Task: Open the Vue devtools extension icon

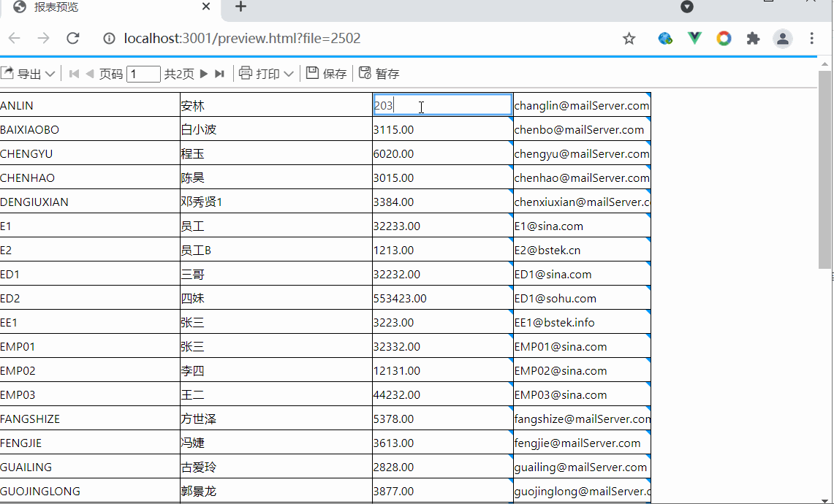Action: 694,38
